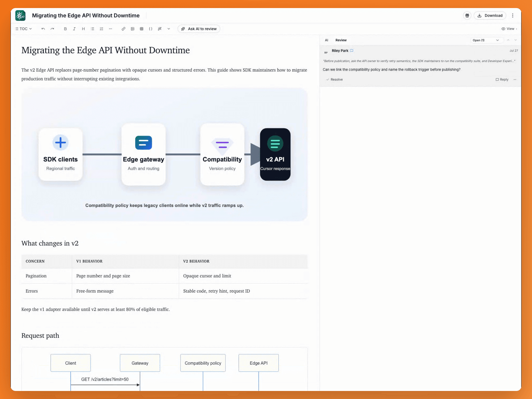Click 'GET /v2/articles?limit=50' label

click(x=105, y=379)
